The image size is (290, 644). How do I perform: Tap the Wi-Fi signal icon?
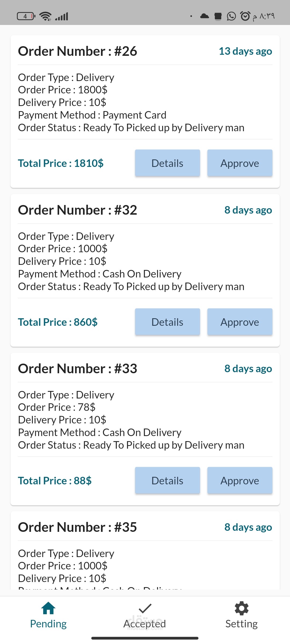pyautogui.click(x=45, y=16)
